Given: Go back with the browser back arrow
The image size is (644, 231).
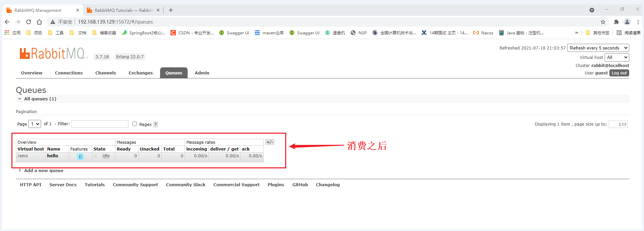Looking at the screenshot, I should 7,22.
